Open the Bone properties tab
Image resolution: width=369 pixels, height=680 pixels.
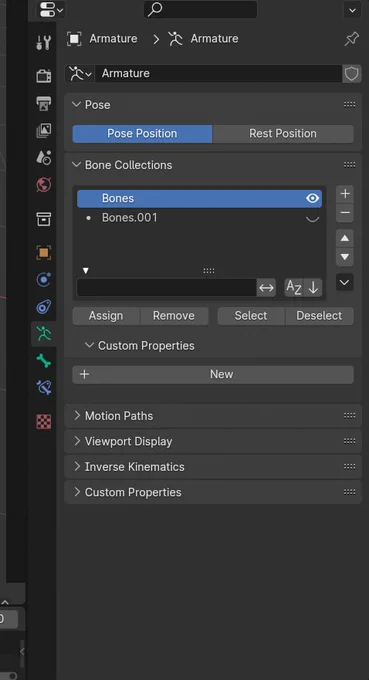44,361
